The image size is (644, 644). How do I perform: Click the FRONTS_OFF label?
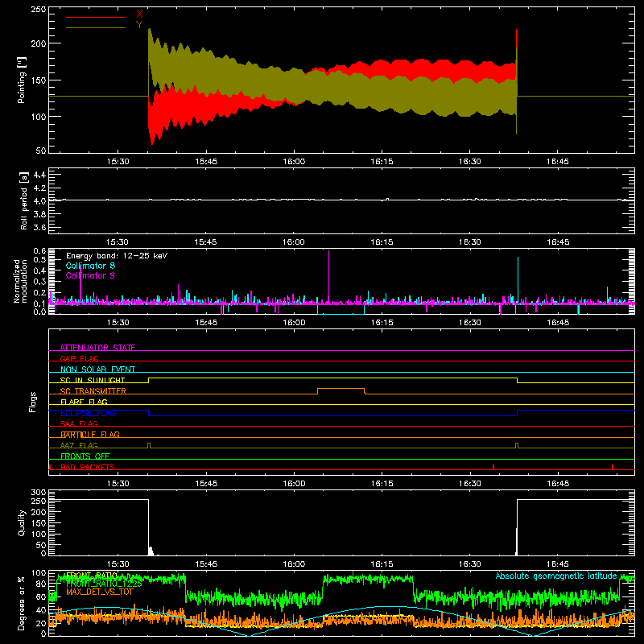[85, 456]
